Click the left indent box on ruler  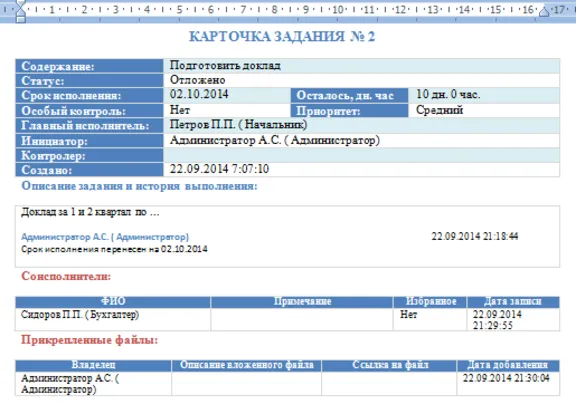click(21, 19)
